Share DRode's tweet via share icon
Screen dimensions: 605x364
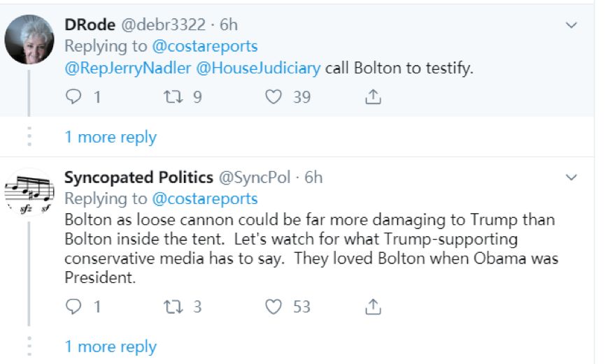point(373,97)
